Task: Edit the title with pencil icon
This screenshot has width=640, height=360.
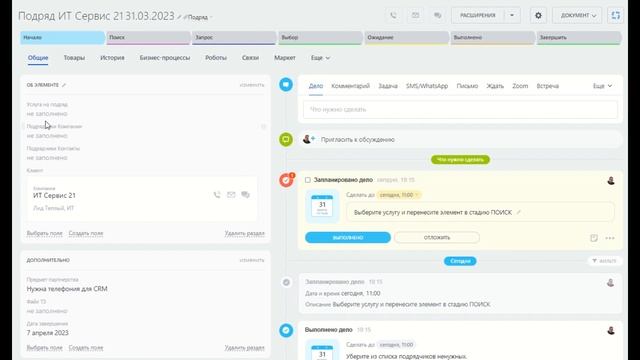Action: click(179, 17)
